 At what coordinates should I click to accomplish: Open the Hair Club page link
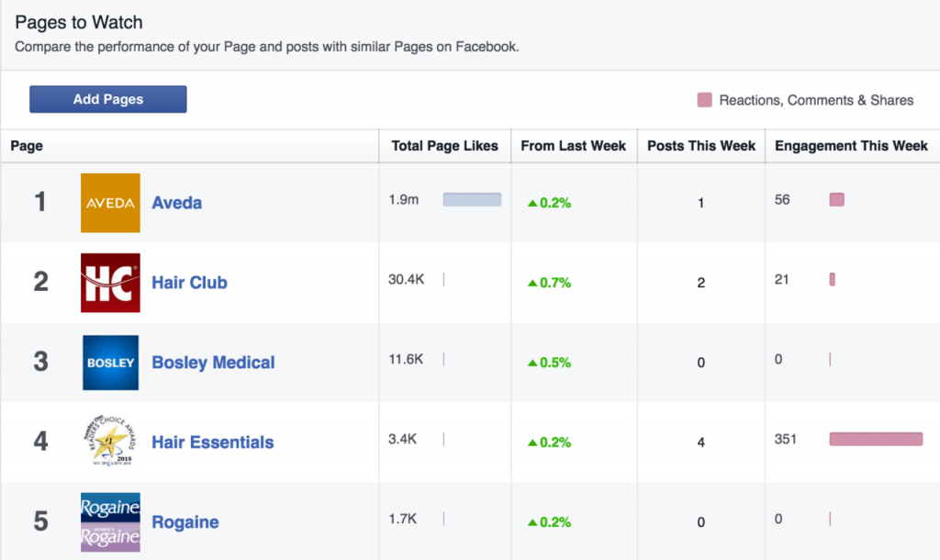(189, 283)
